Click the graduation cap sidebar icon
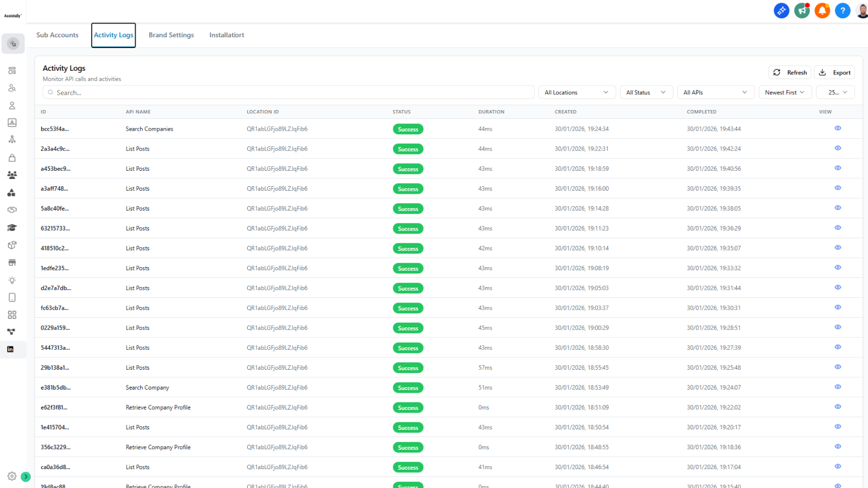The height and width of the screenshot is (488, 868). 12,228
